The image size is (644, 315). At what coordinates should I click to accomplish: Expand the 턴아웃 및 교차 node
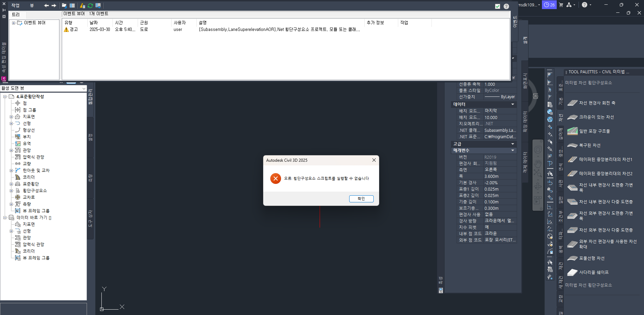pyautogui.click(x=11, y=171)
